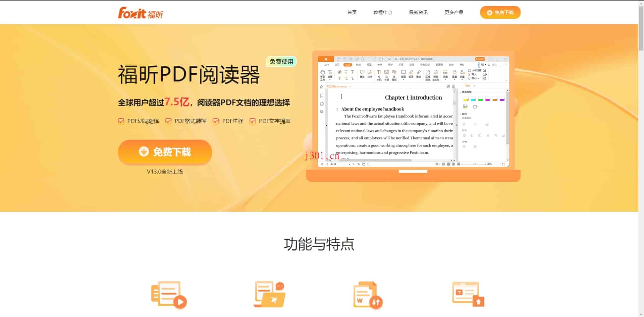Screen dimensions: 644x317
Task: Toggle the PDF文字提取 checkbox
Action: pyautogui.click(x=253, y=121)
